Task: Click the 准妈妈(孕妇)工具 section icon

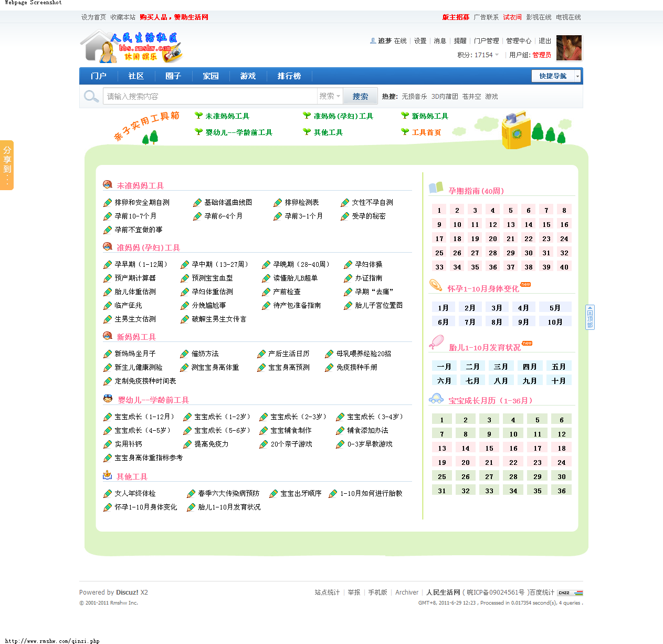Action: (108, 247)
